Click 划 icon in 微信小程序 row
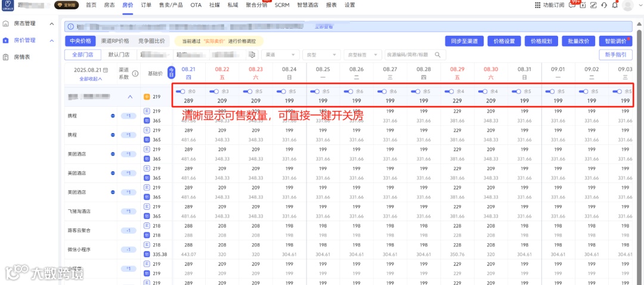The image size is (644, 285). click(x=147, y=254)
